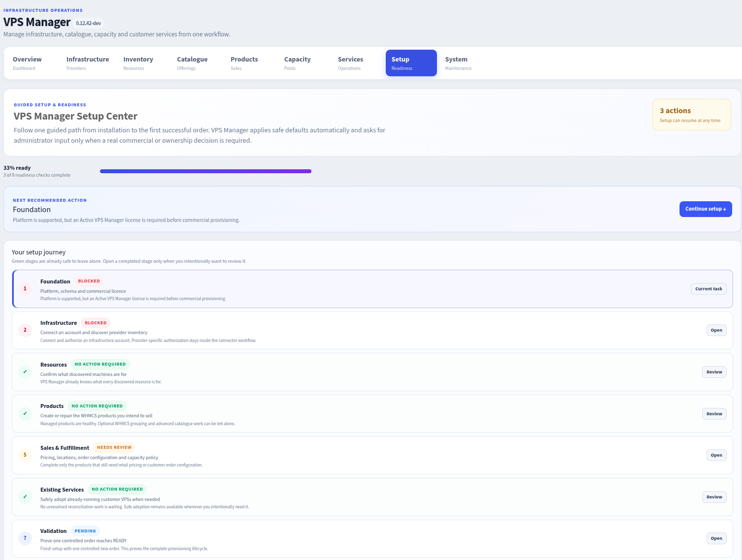742x560 pixels.
Task: Open the Sales & Fulfillment stage
Action: point(716,455)
